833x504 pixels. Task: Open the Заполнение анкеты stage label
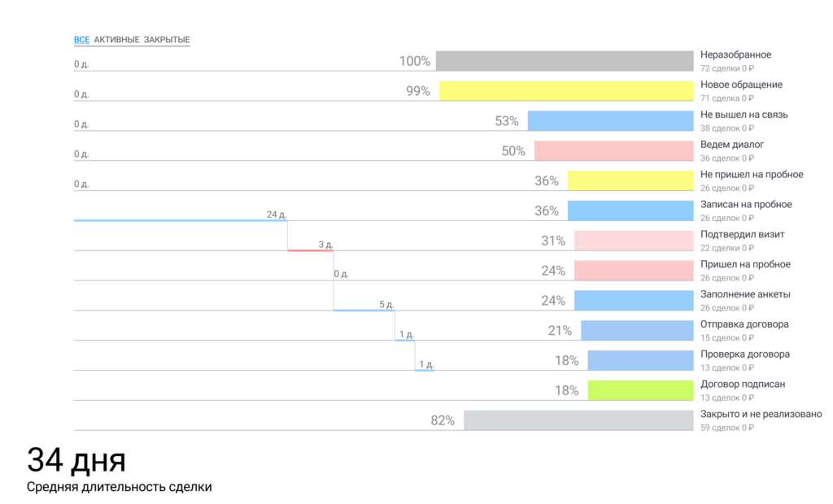pyautogui.click(x=745, y=294)
